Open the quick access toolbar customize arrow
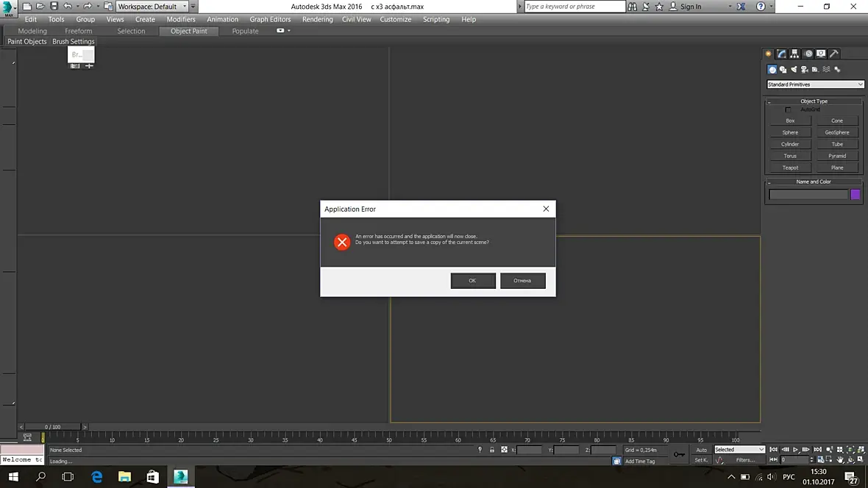868x488 pixels. click(193, 7)
